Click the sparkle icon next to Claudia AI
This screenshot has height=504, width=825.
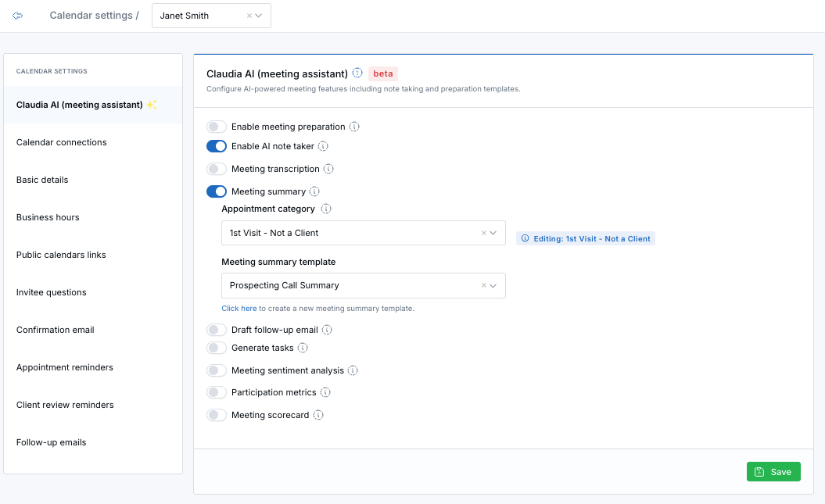(x=152, y=103)
